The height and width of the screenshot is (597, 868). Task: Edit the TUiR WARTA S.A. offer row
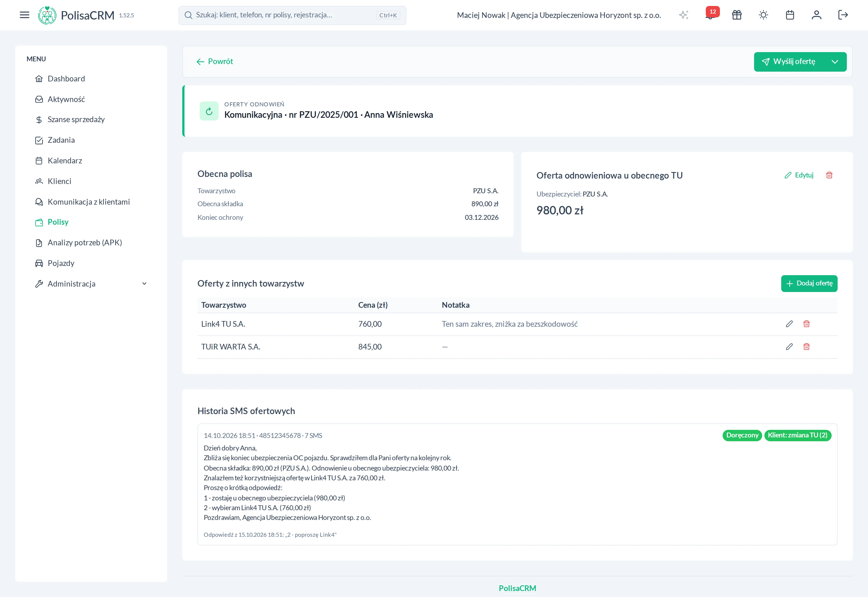point(789,347)
